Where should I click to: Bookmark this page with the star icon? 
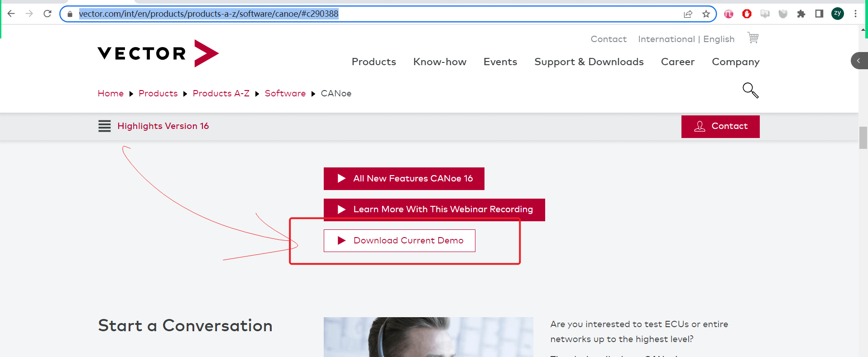coord(706,14)
